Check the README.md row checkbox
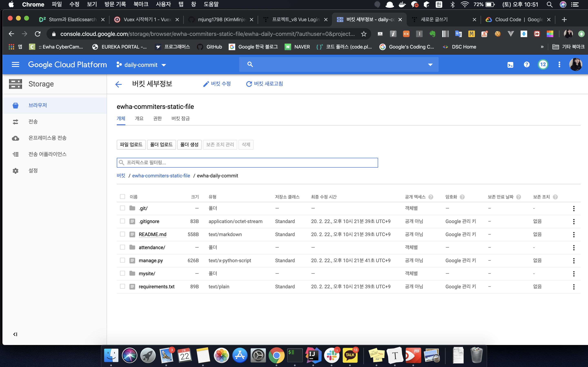This screenshot has height=367, width=588. 122,234
